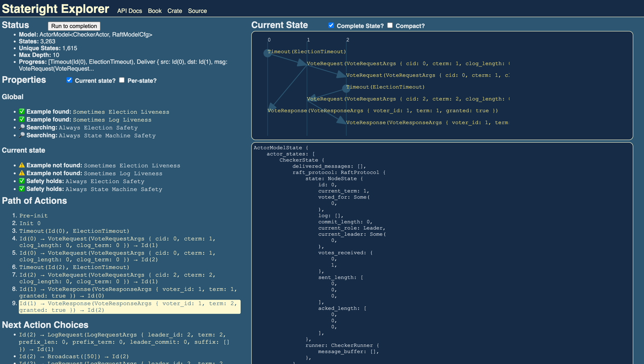644x364 pixels.
Task: Select Timeout(Id(2), ElectionTimeout) path step
Action: point(74,267)
